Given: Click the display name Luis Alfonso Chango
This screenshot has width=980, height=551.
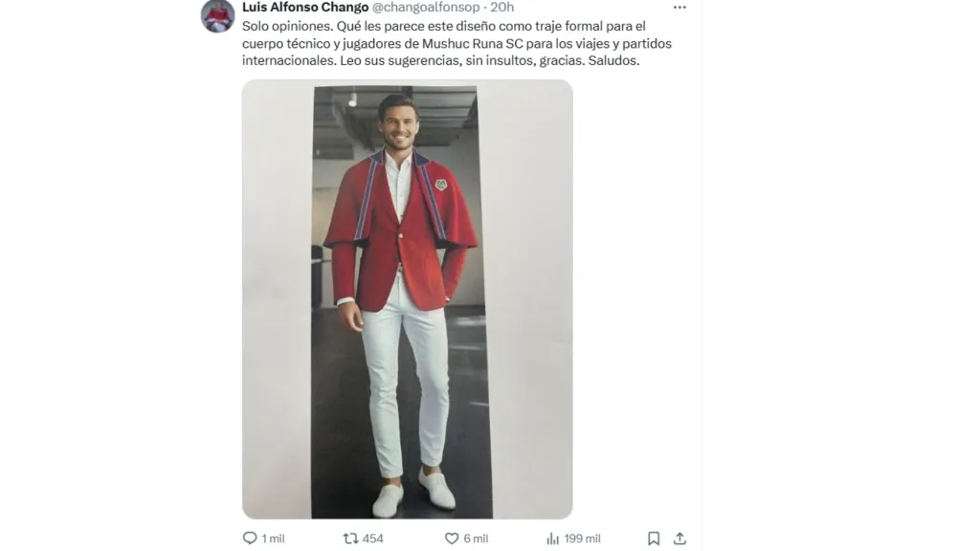Looking at the screenshot, I should [305, 8].
